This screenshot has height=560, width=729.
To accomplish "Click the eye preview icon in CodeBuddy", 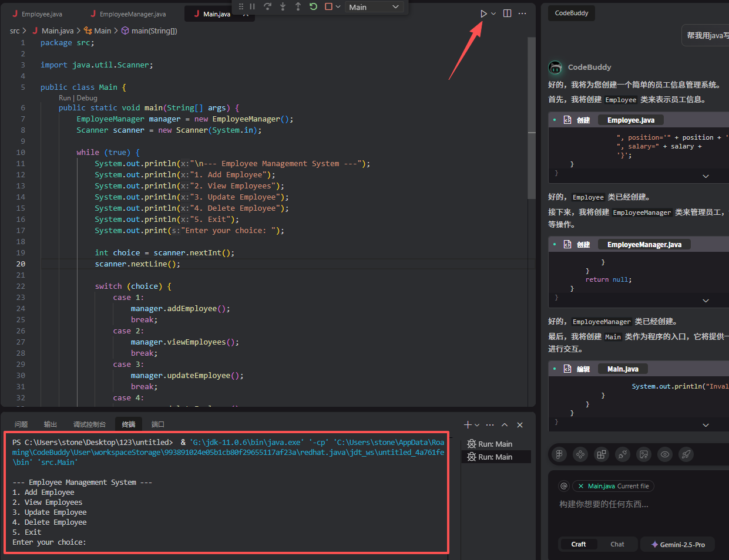I will pos(665,454).
